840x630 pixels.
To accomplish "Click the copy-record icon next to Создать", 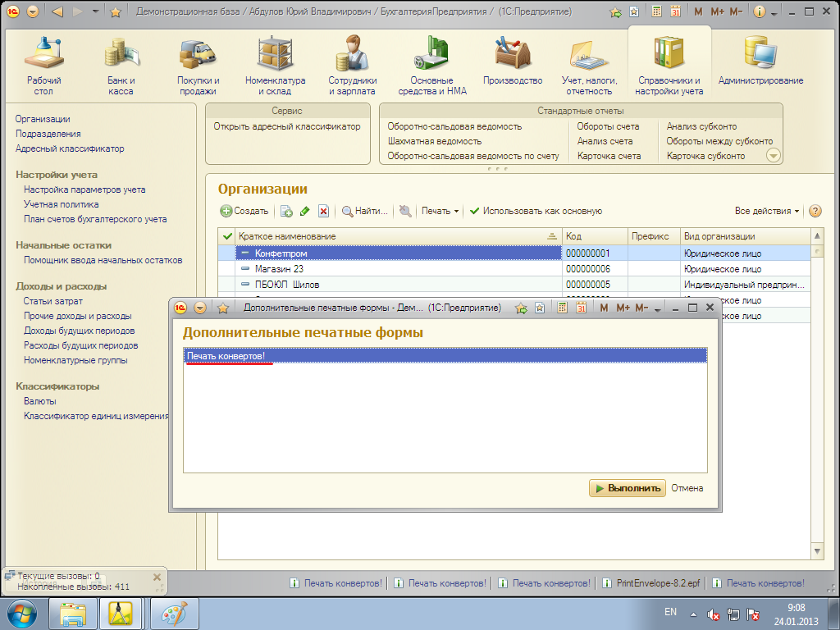I will click(x=286, y=211).
